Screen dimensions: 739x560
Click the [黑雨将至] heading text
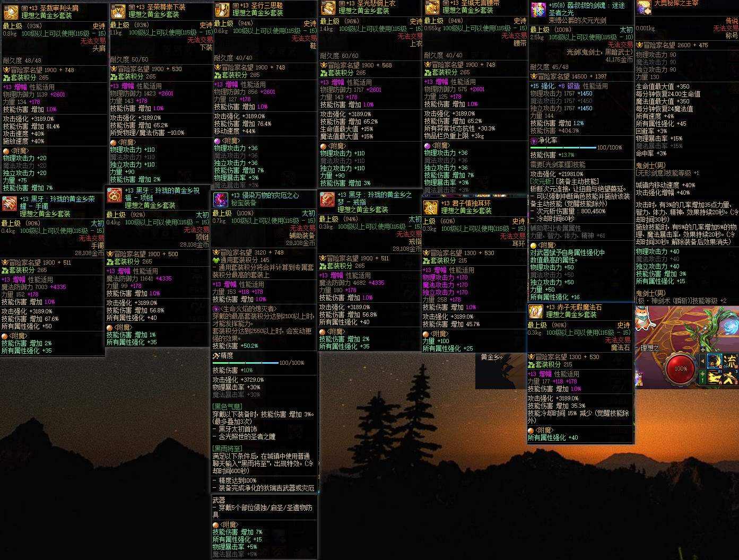[x=228, y=449]
